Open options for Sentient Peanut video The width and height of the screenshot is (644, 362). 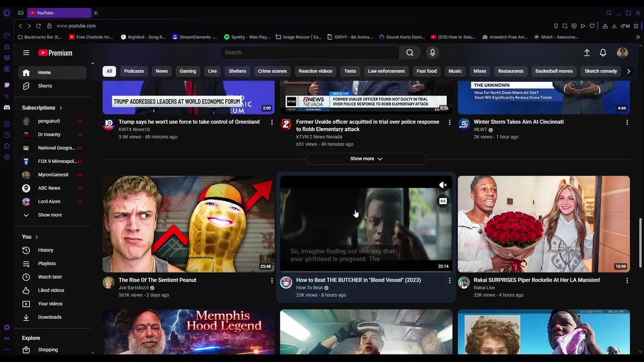pyautogui.click(x=272, y=281)
